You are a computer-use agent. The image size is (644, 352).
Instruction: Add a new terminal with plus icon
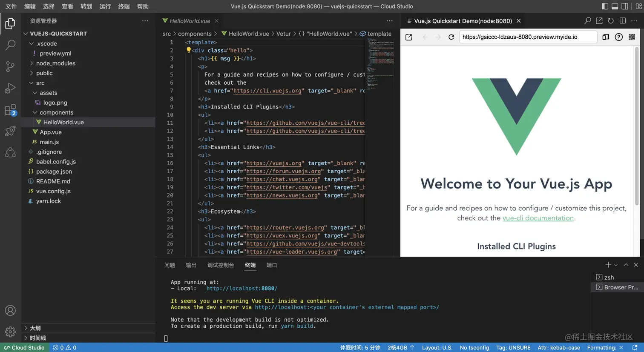click(608, 265)
